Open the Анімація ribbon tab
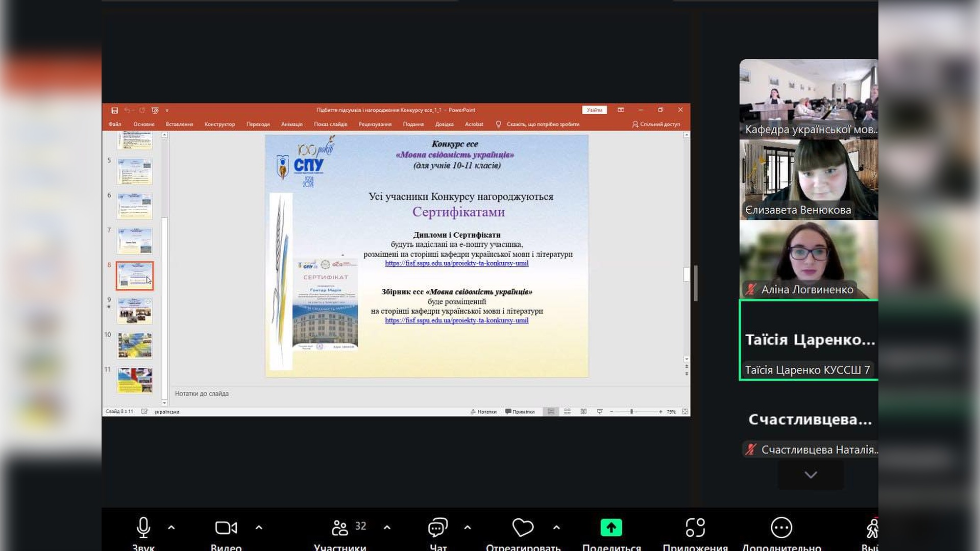 pos(291,124)
